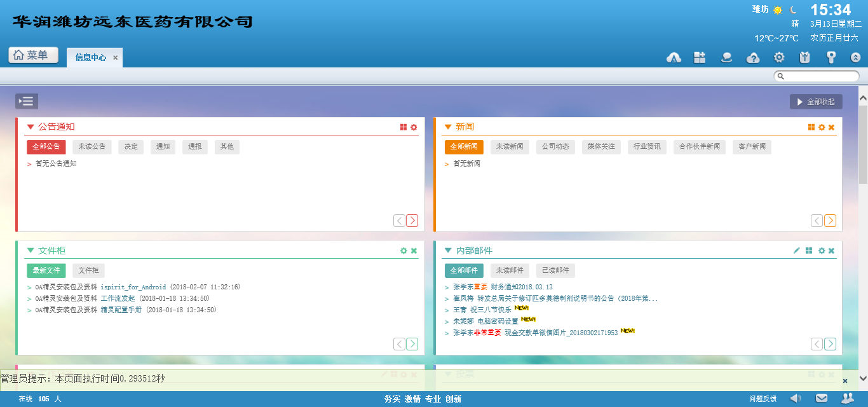
Task: Click the cloud help question-mark icon
Action: point(753,58)
